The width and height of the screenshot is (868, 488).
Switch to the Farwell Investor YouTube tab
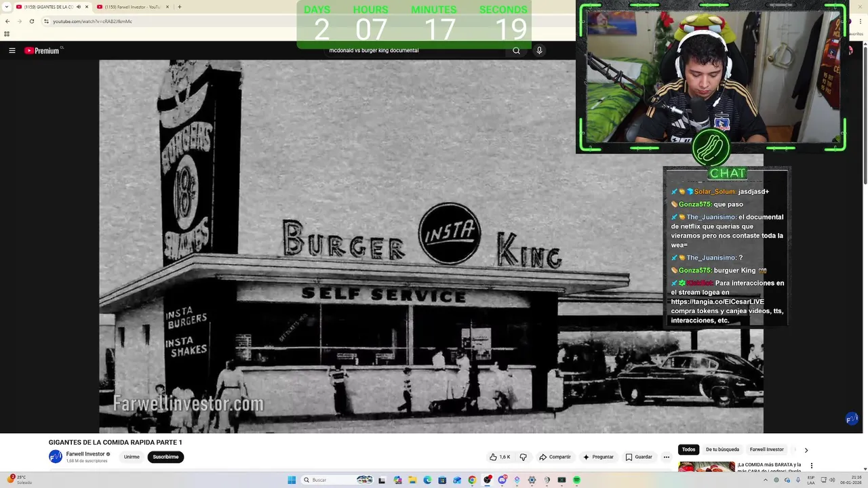[x=132, y=7]
